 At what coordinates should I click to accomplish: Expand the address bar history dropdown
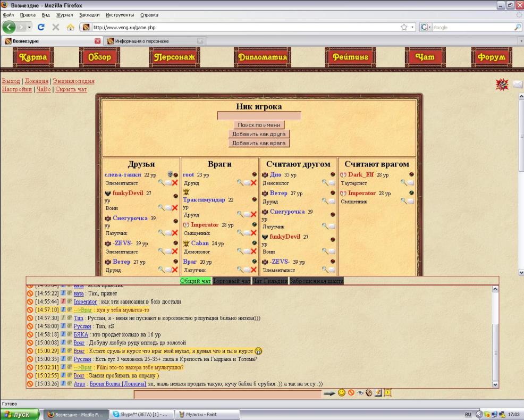click(x=412, y=27)
